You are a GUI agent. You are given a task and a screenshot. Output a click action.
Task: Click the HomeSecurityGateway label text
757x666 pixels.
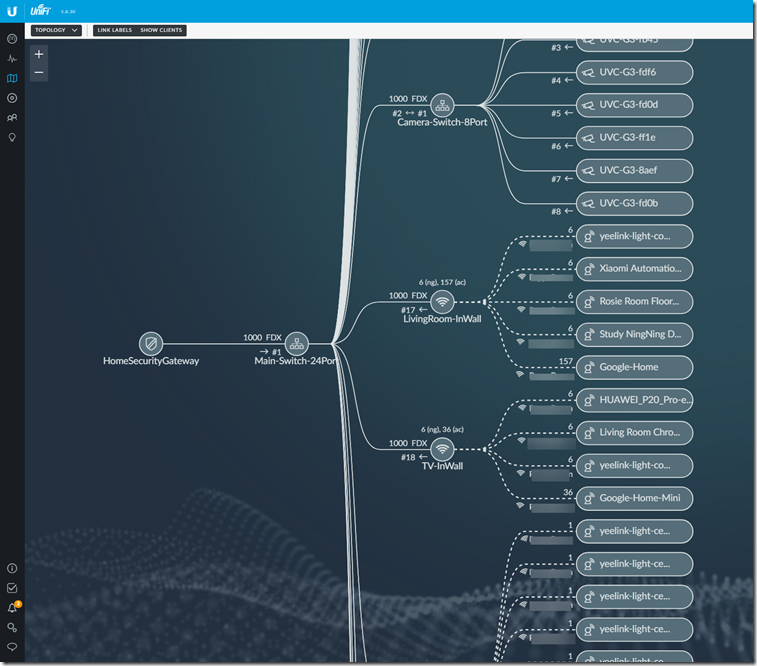pyautogui.click(x=151, y=361)
